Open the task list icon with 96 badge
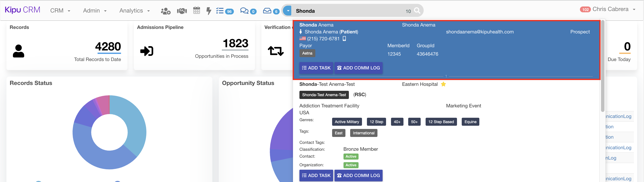 coord(220,11)
